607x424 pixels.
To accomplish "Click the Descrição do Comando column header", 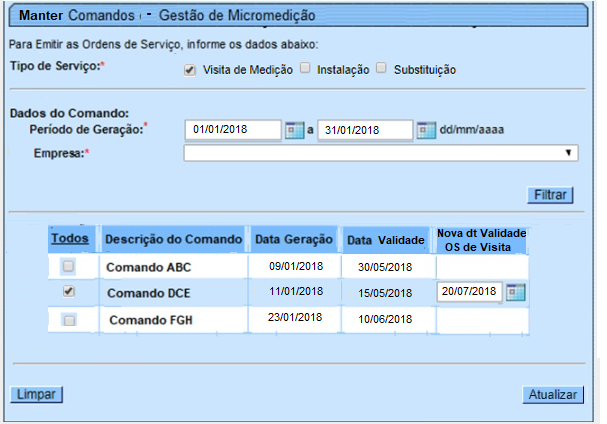I will point(173,240).
